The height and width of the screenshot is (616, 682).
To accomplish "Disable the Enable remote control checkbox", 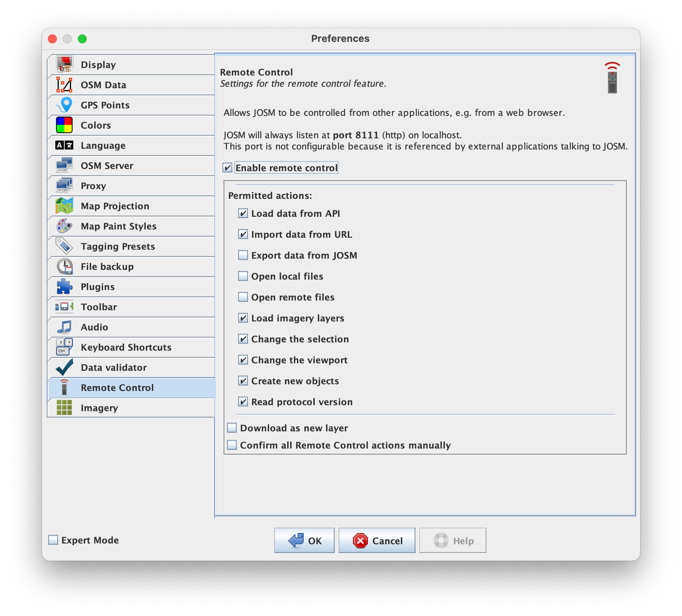I will click(x=227, y=168).
